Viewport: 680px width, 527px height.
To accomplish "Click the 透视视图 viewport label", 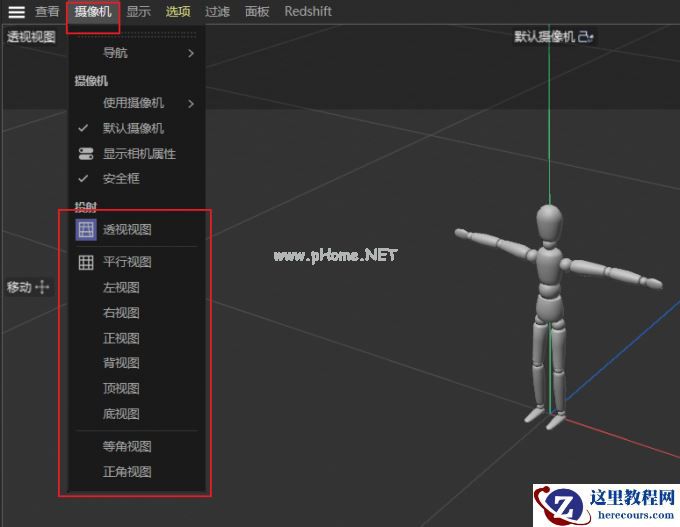I will [x=31, y=37].
